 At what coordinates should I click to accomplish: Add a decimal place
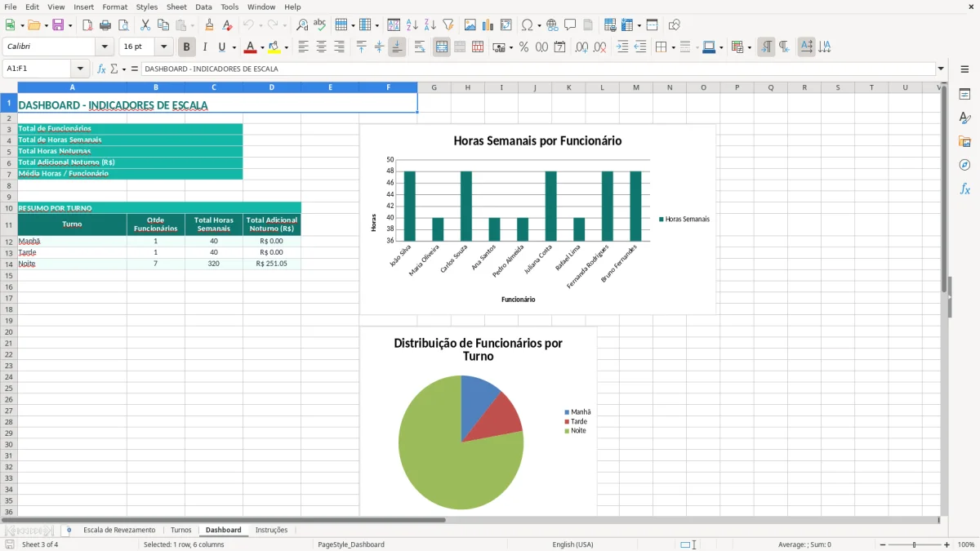581,47
